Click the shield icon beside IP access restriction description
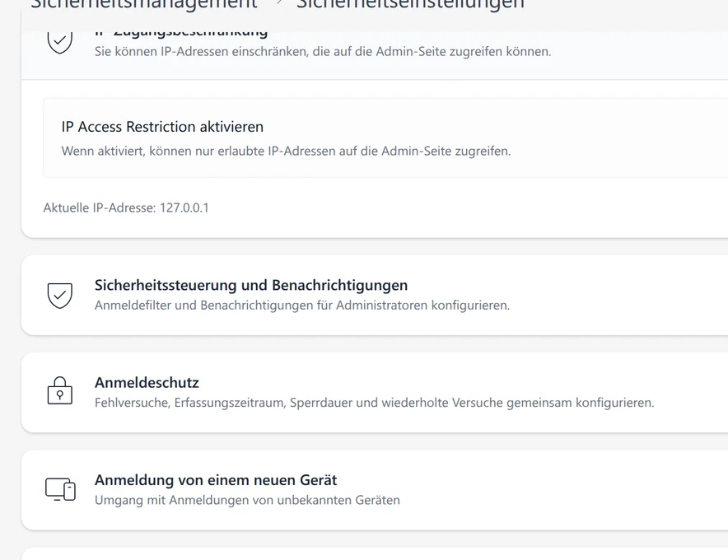 pos(60,42)
